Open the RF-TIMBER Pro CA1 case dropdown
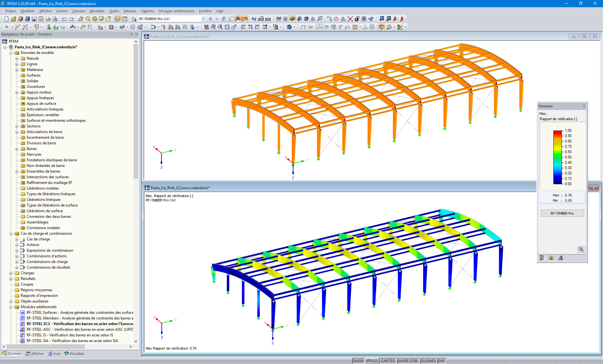The image size is (603, 364). point(204,19)
